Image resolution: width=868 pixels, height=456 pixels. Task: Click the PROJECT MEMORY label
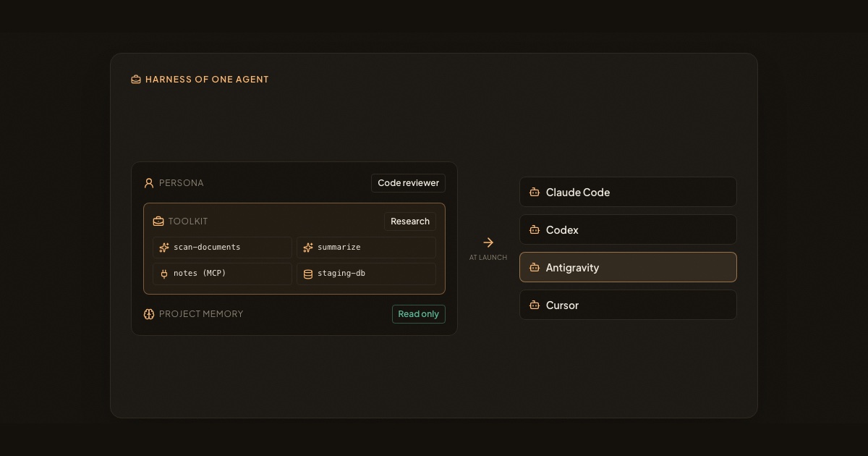(201, 314)
